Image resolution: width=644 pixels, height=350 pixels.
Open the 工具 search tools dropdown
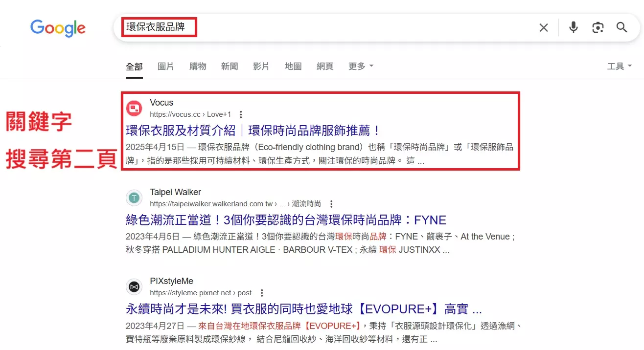click(619, 66)
